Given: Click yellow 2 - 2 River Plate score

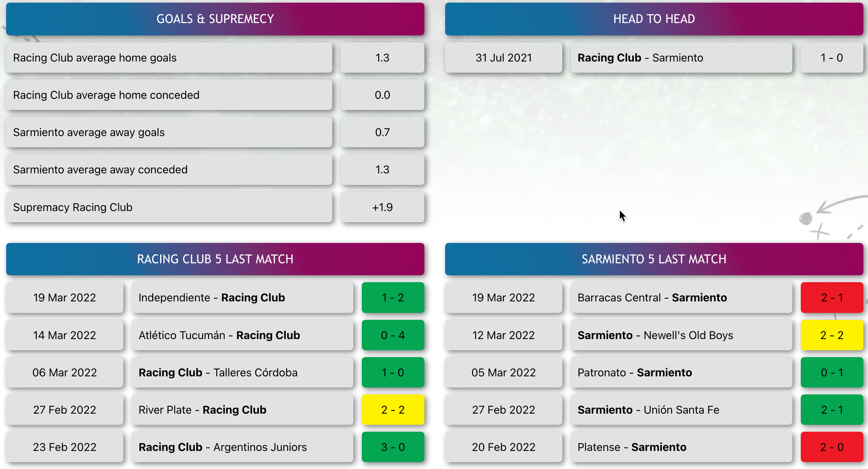Looking at the screenshot, I should [x=393, y=410].
